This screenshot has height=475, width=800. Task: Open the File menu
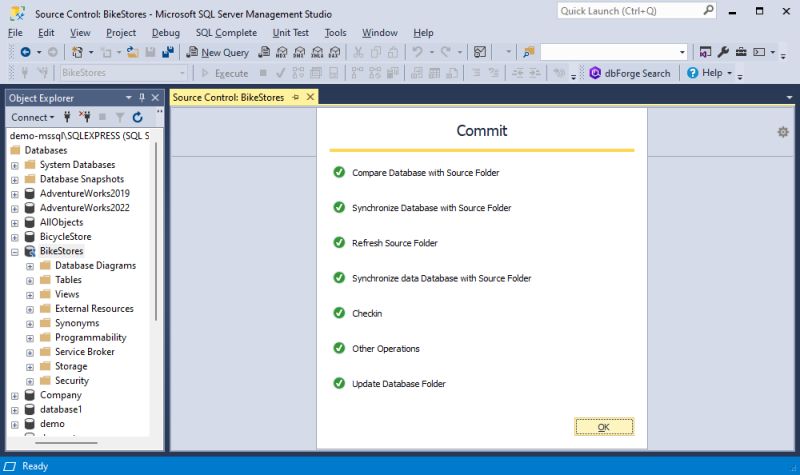tap(15, 33)
